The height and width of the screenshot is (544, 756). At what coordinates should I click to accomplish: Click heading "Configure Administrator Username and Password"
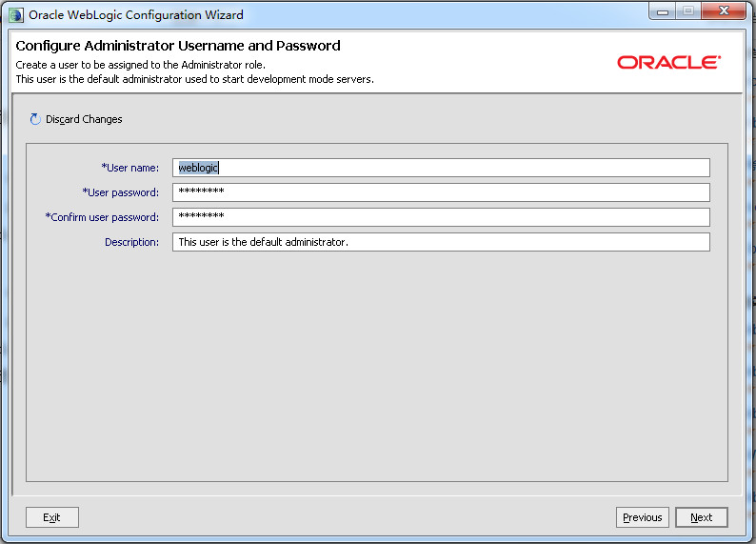(178, 46)
